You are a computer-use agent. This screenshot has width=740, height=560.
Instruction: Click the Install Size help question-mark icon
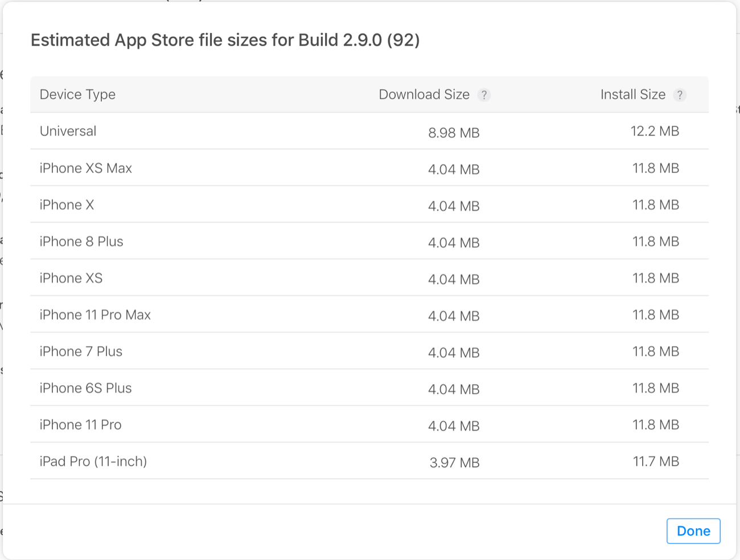(x=680, y=95)
